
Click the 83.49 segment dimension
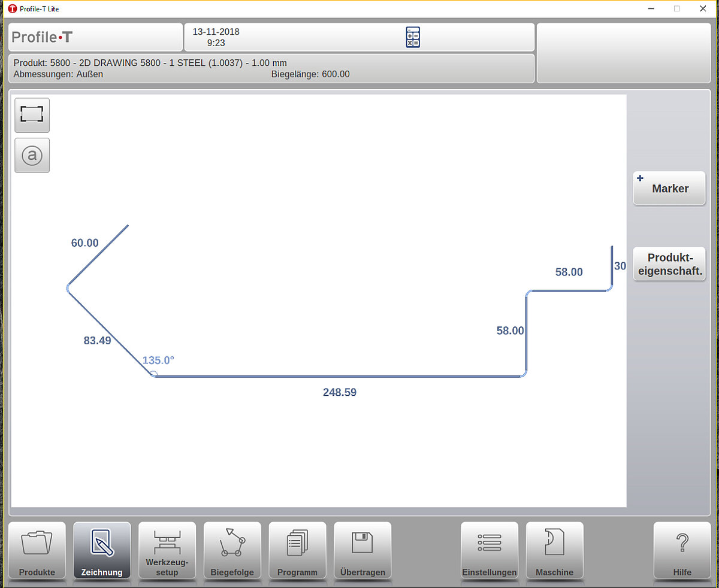97,341
